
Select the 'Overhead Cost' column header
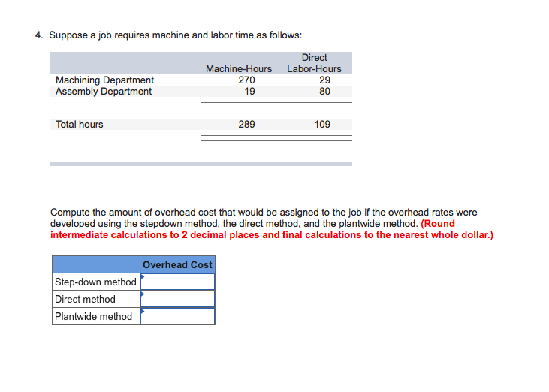click(x=177, y=264)
